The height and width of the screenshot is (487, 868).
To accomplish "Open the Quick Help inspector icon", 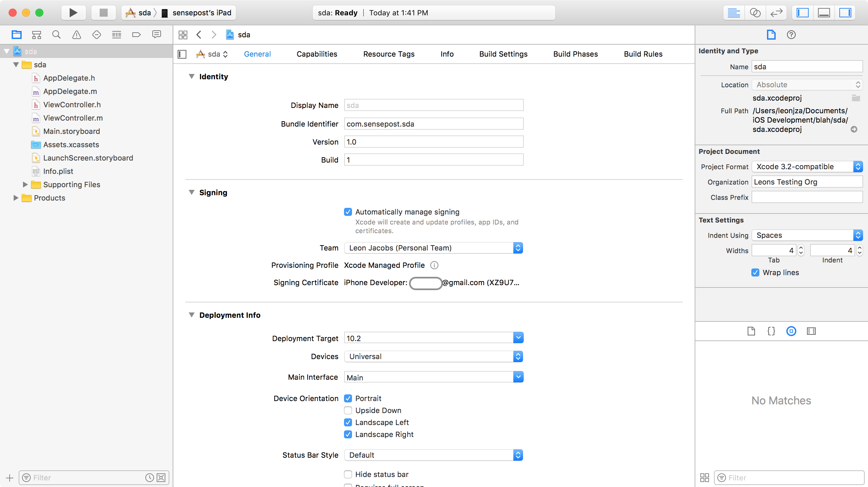I will tap(791, 34).
